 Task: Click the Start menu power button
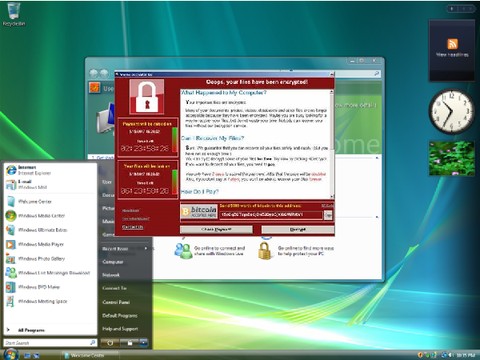110,343
